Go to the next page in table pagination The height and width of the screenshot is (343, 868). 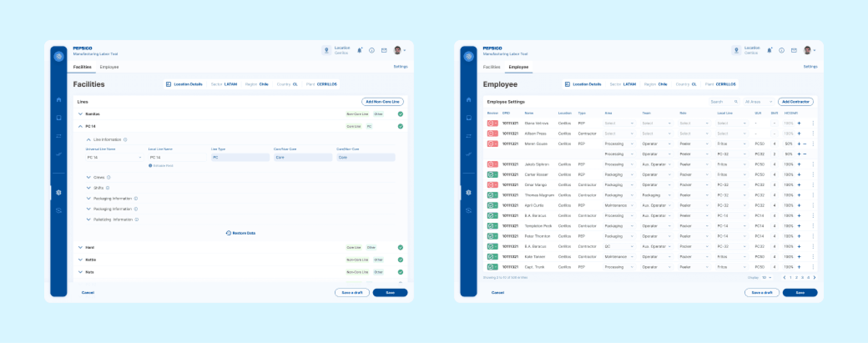[814, 278]
